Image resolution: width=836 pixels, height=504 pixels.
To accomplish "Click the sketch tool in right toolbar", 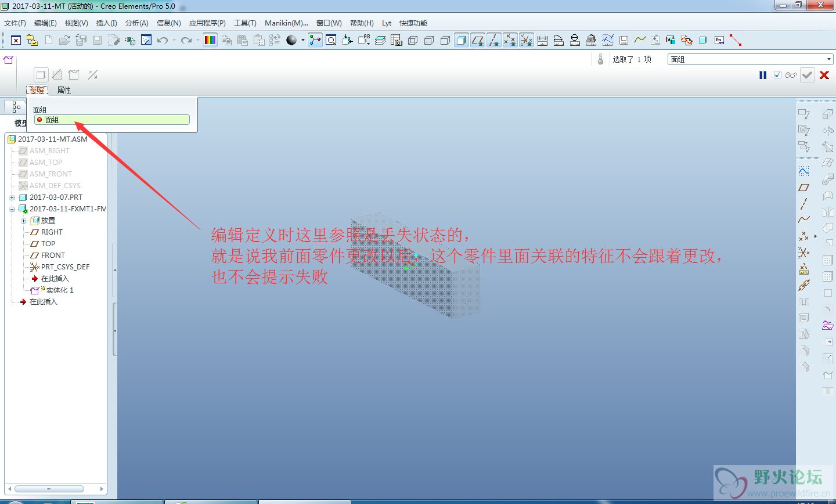I will click(804, 171).
